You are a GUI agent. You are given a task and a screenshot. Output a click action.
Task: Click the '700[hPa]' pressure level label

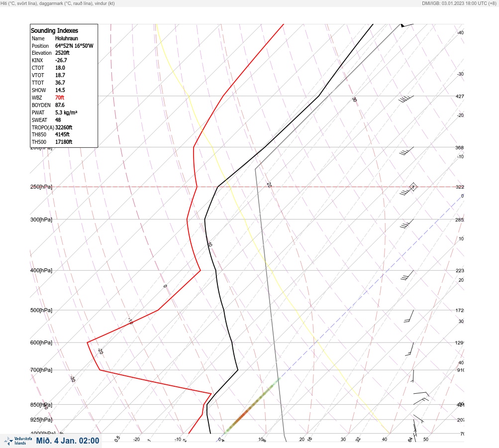point(41,370)
